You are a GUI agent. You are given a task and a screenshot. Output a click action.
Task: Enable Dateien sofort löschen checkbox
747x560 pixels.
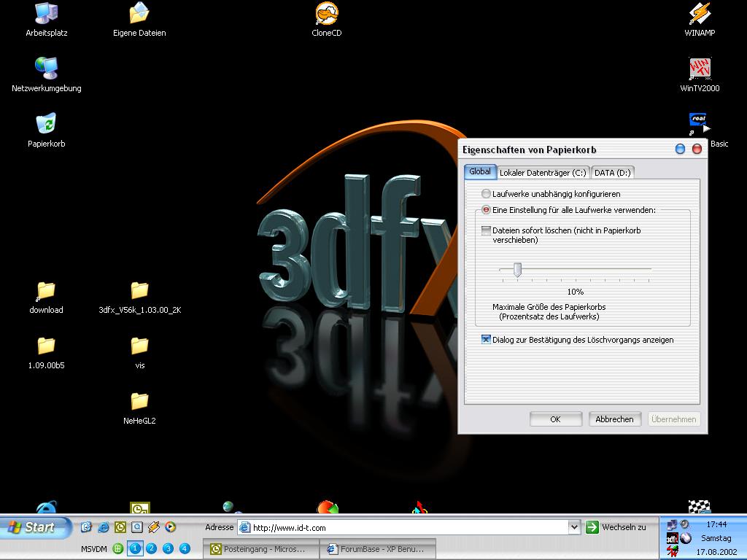(x=486, y=230)
